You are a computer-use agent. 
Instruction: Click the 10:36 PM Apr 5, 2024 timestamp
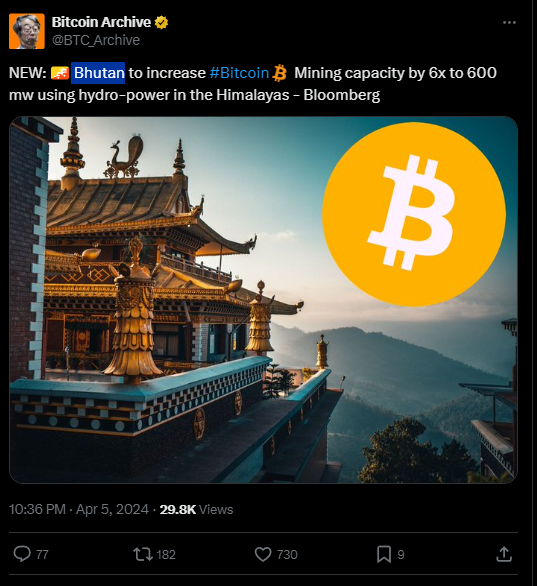(x=79, y=509)
